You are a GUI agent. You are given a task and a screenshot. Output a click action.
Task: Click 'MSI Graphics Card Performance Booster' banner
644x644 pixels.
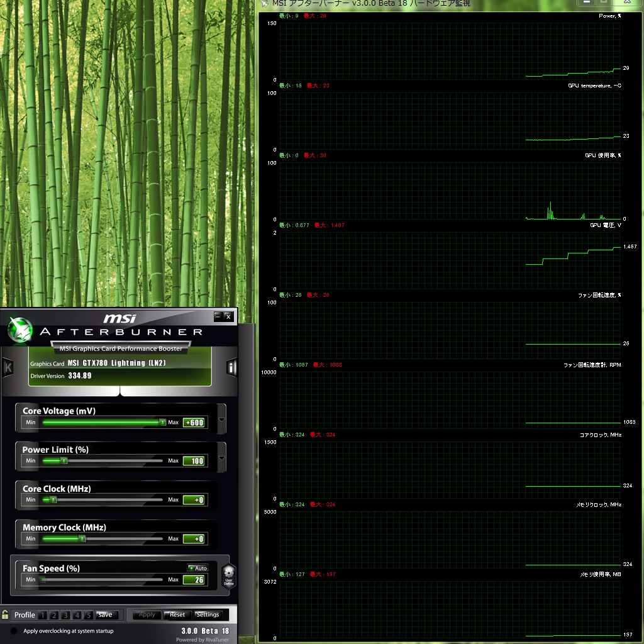point(121,348)
